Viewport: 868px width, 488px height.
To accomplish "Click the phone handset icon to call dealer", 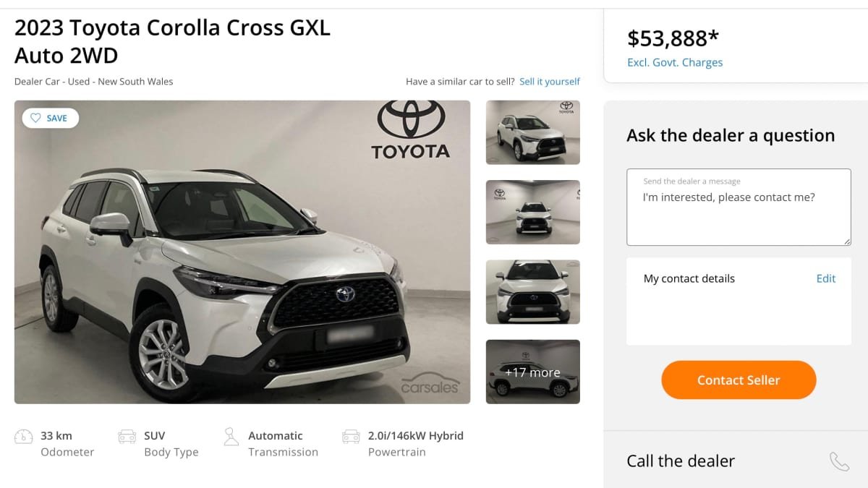I will click(x=839, y=461).
